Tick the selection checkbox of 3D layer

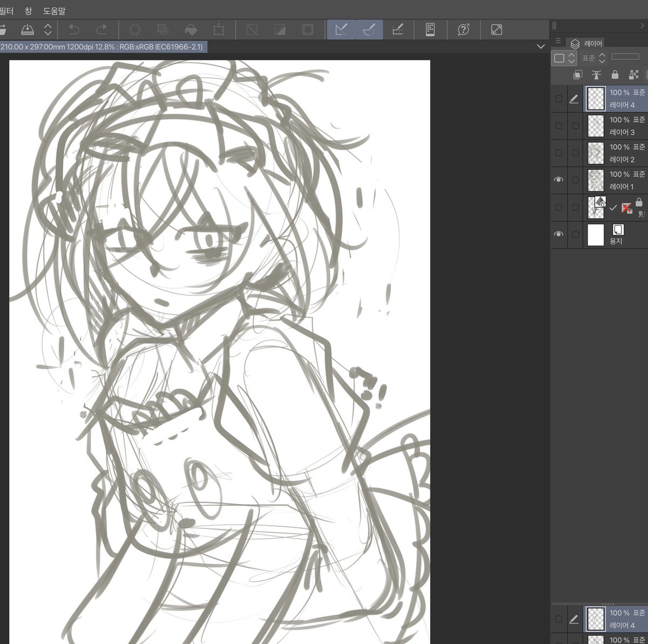pos(576,207)
